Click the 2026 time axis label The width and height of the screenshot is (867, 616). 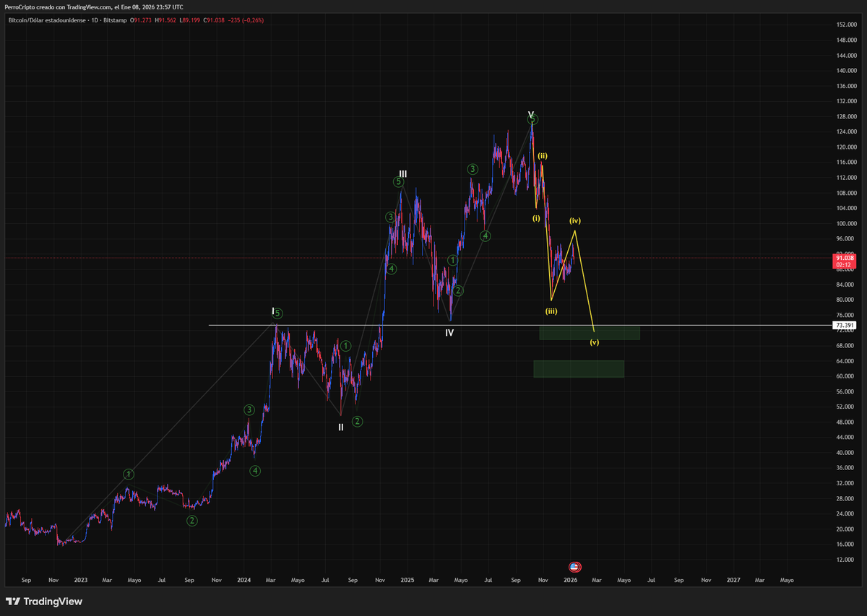tap(570, 580)
